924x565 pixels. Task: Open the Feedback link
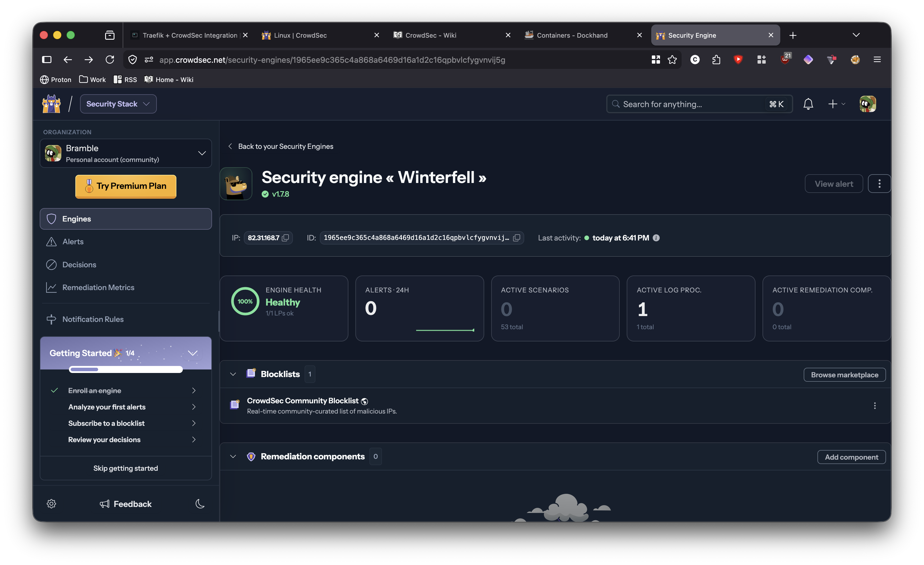point(126,504)
